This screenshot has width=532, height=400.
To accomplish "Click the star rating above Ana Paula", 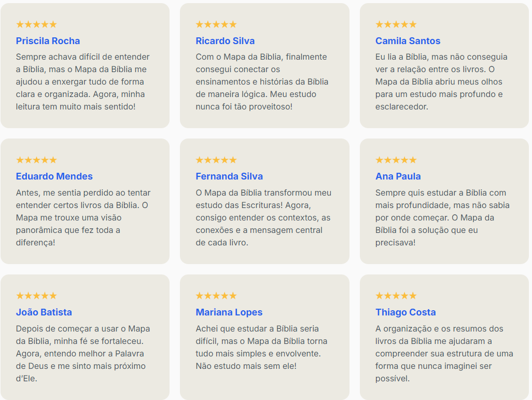I will pyautogui.click(x=396, y=160).
